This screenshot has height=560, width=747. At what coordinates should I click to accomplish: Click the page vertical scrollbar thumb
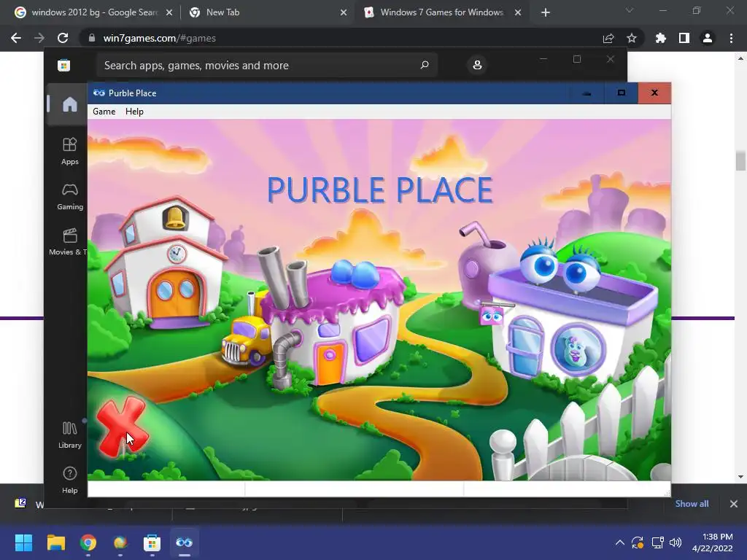740,160
